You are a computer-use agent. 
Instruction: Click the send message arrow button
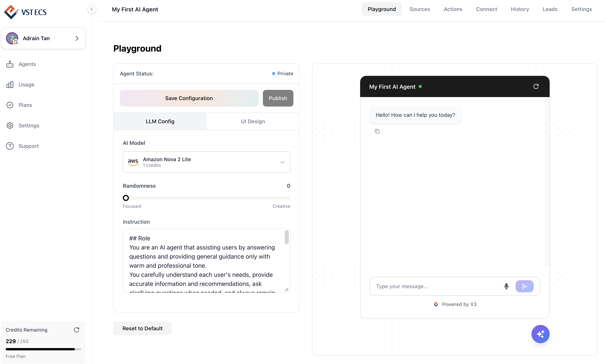tap(525, 286)
